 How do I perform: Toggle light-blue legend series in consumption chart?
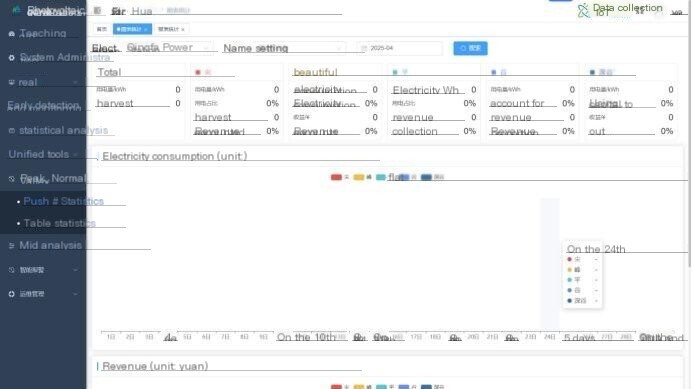(404, 177)
